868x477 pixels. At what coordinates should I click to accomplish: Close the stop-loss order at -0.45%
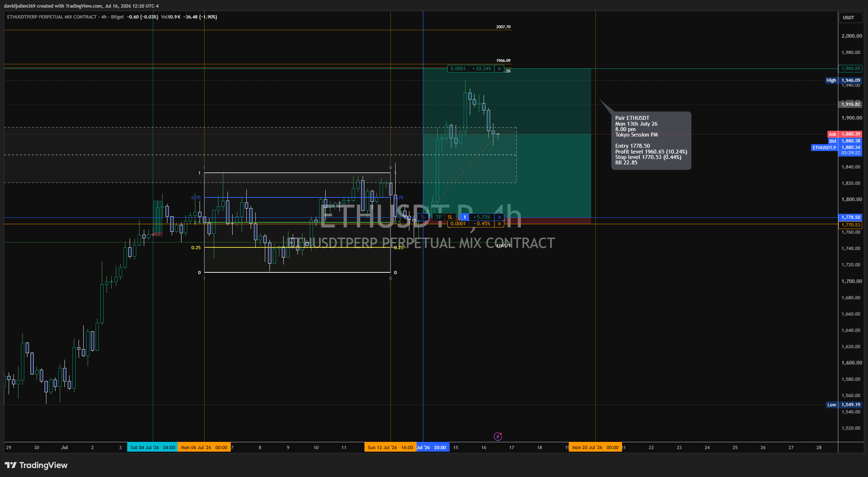[x=499, y=224]
